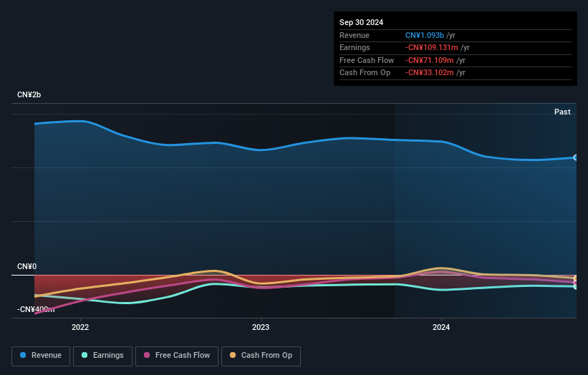Click the -CN¥71.109m free cash flow value
The width and height of the screenshot is (588, 375).
[430, 60]
